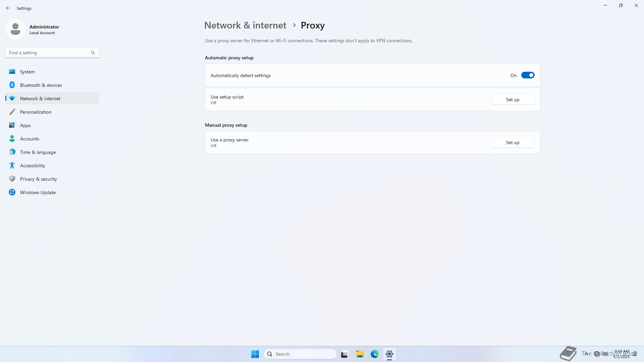Select Network & internet in sidebar
Image resolution: width=644 pixels, height=362 pixels.
coord(40,99)
